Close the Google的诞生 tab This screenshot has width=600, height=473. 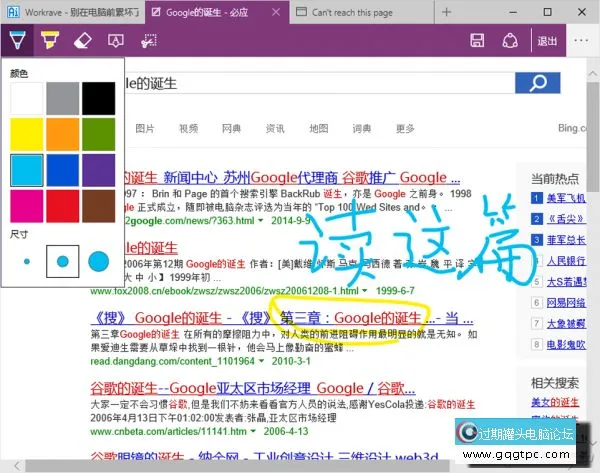click(x=276, y=12)
